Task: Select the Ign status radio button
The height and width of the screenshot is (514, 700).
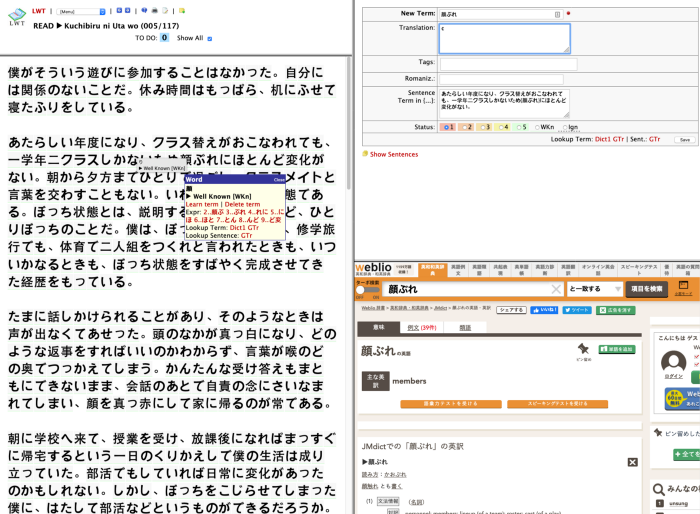Action: pyautogui.click(x=565, y=127)
